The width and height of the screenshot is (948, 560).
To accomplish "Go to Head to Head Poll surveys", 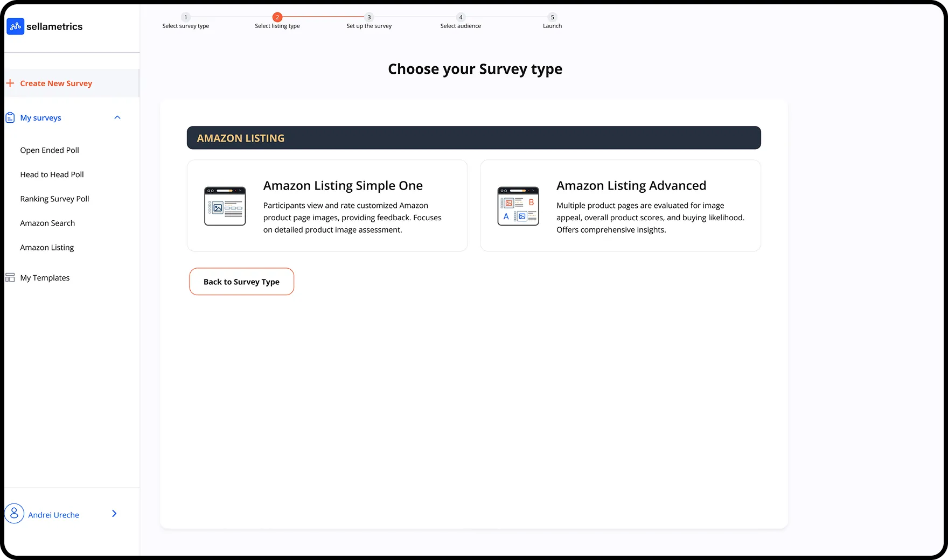I will click(52, 174).
